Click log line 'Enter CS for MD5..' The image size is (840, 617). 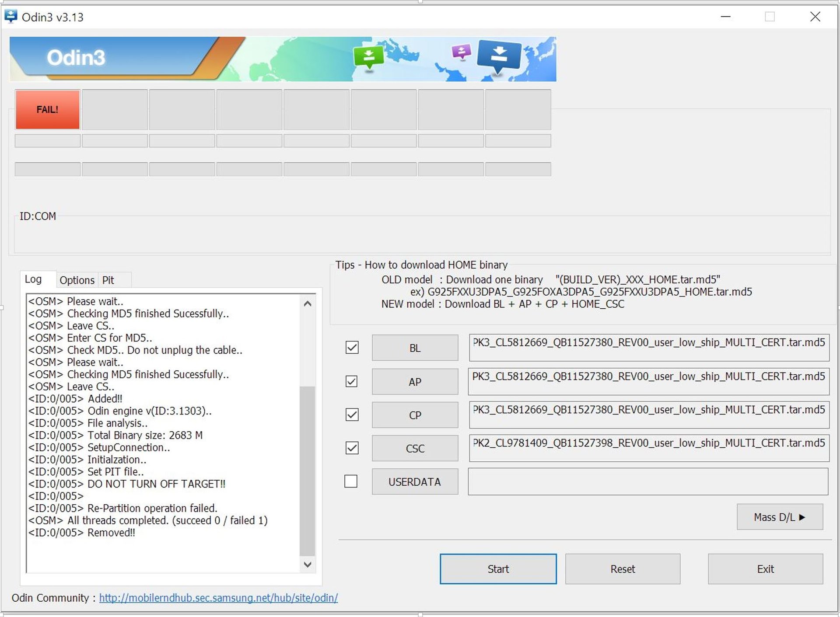[x=90, y=338]
